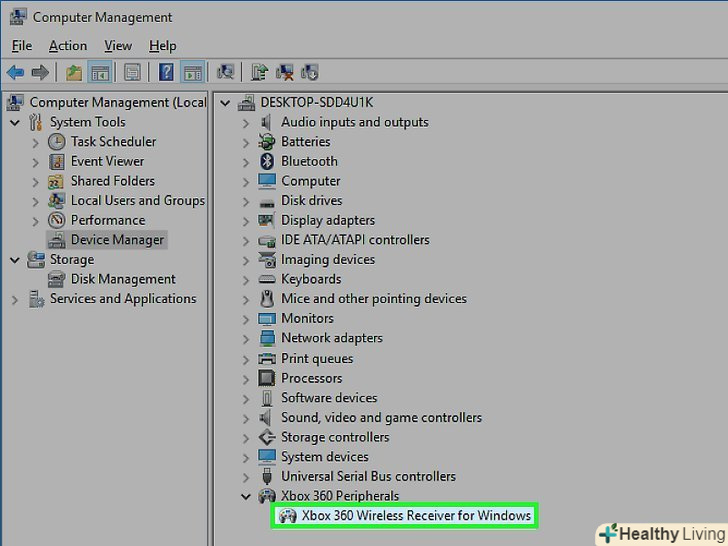728x546 pixels.
Task: Select IDE ATA/ATAPI controllers
Action: coord(355,240)
